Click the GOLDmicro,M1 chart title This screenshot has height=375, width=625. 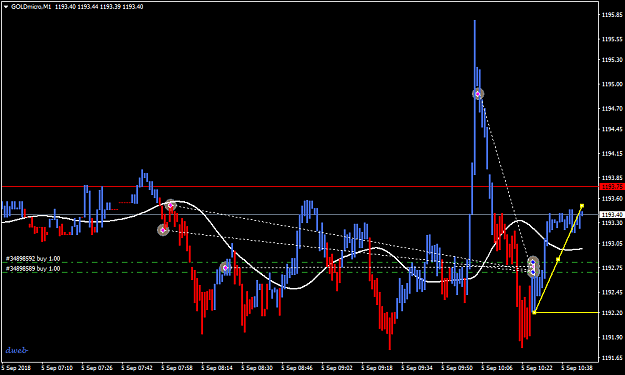[31, 7]
